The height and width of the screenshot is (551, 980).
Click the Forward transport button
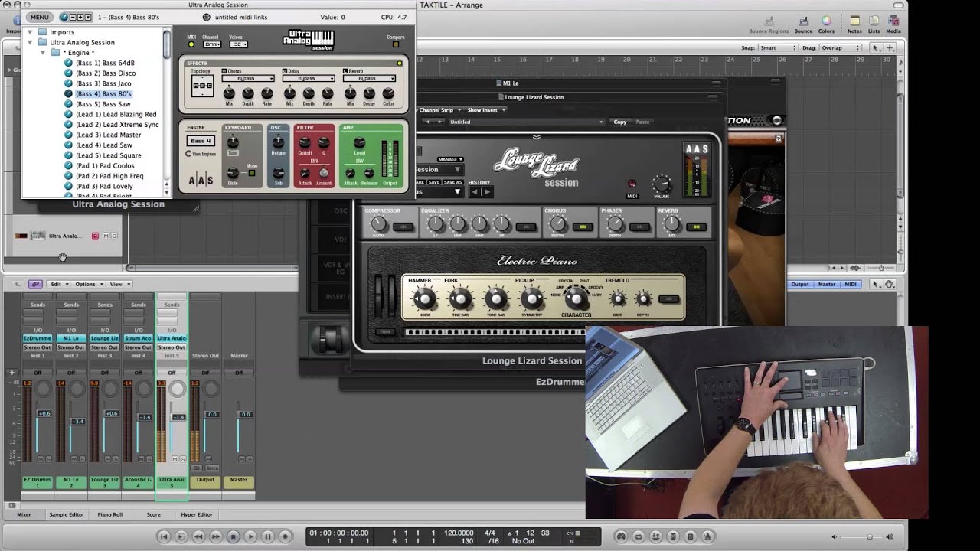tap(216, 537)
